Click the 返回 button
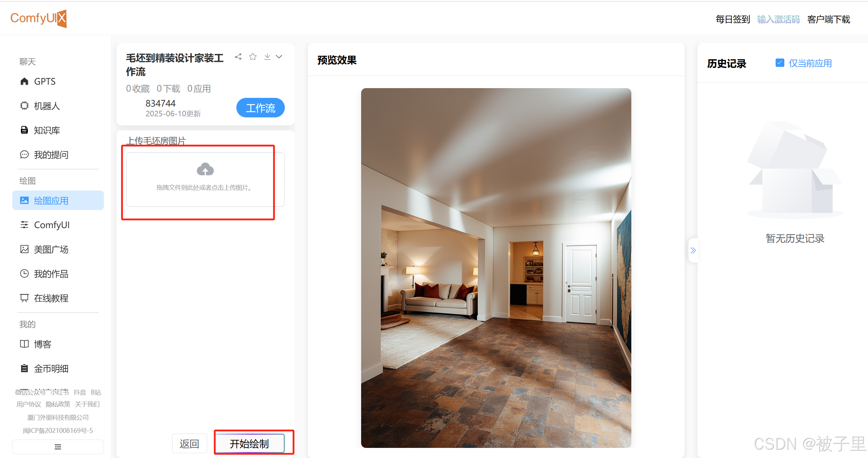Viewport: 868px width, 458px height. click(x=189, y=443)
